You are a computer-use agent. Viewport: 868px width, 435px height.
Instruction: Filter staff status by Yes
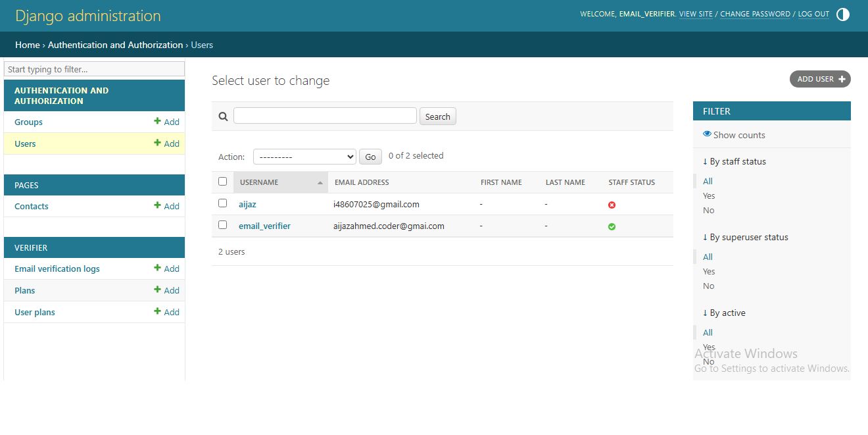[x=709, y=195]
